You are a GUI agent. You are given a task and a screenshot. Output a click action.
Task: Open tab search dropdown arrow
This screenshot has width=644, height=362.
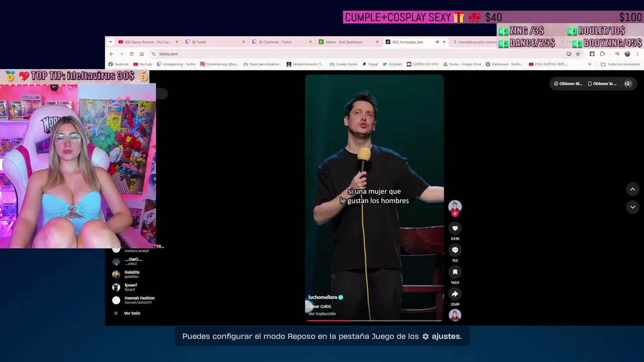tap(111, 42)
